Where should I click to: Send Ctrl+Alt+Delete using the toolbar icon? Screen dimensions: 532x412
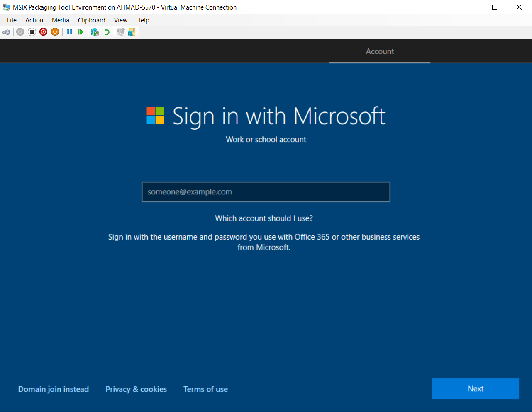(7, 32)
